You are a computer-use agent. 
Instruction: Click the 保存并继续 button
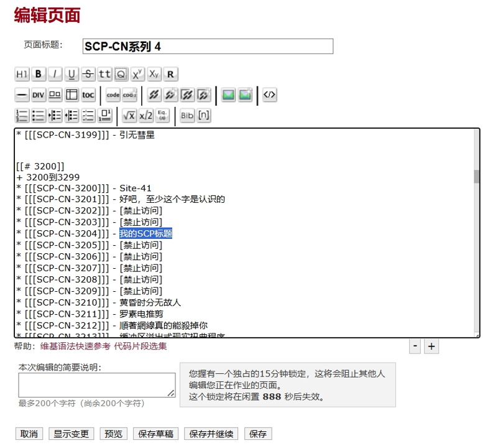211,434
